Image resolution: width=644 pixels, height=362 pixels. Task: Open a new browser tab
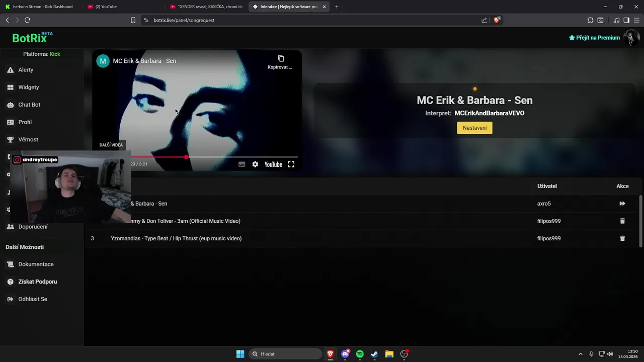tap(337, 7)
